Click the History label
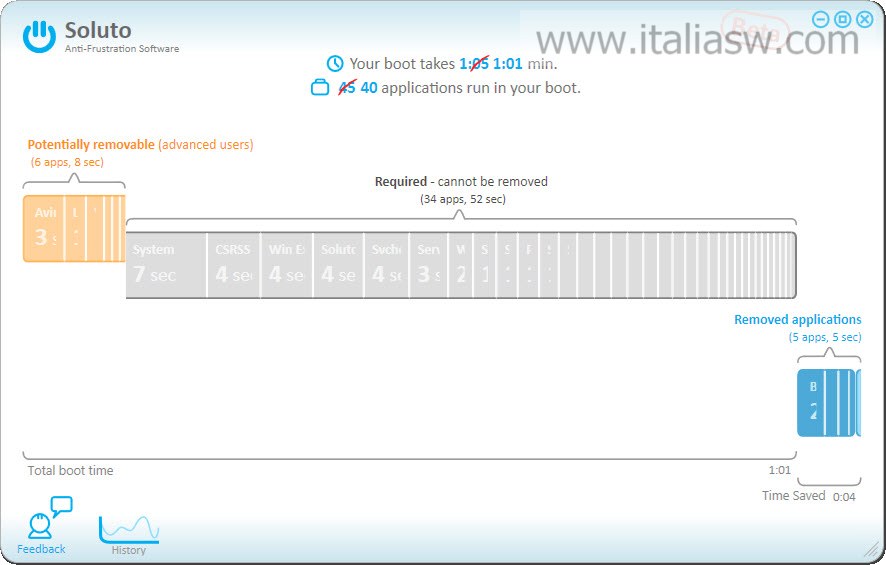Viewport: 886px width, 565px height. coord(129,550)
